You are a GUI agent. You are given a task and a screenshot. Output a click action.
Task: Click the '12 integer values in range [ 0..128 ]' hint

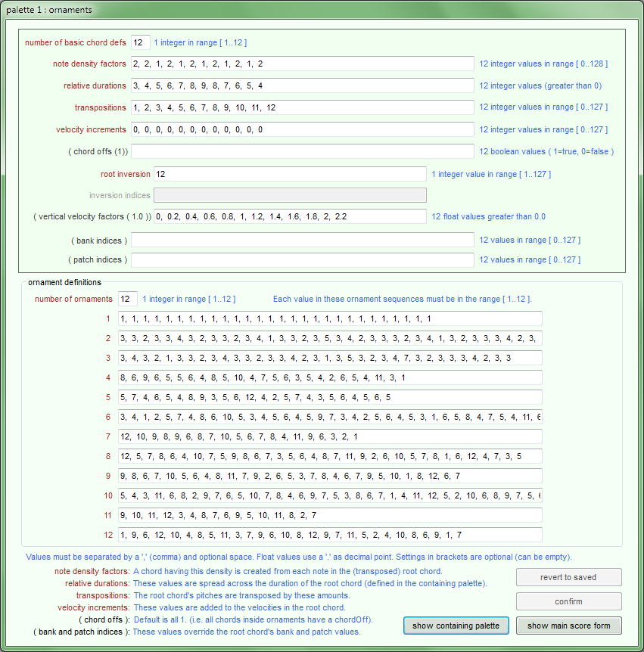tap(543, 64)
